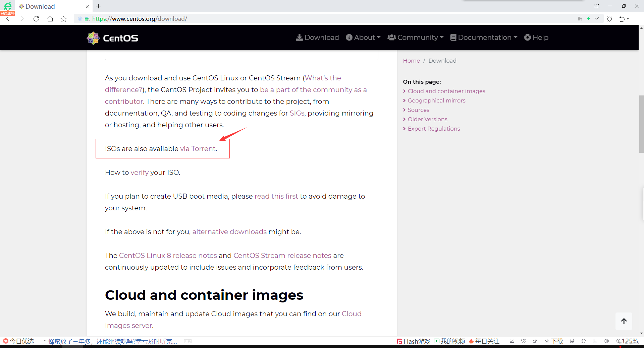644x348 pixels.
Task: Open the verify ISO link
Action: click(140, 172)
